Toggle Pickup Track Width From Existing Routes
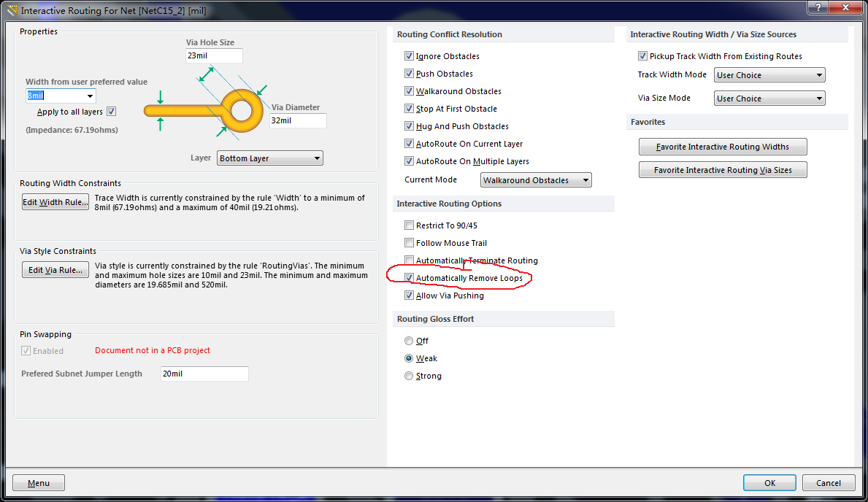The height and width of the screenshot is (502, 868). click(x=642, y=56)
